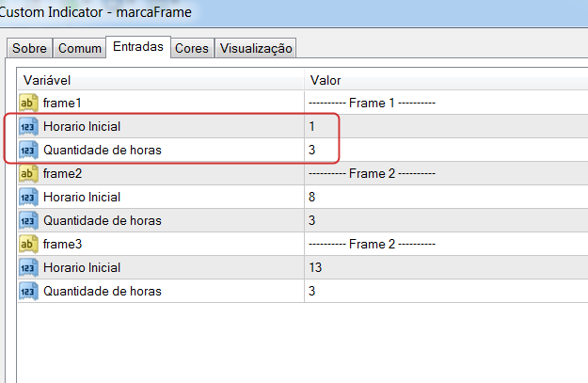Edit Horario Inicial value 1 for Frame 1
This screenshot has height=383, width=588.
coord(446,126)
